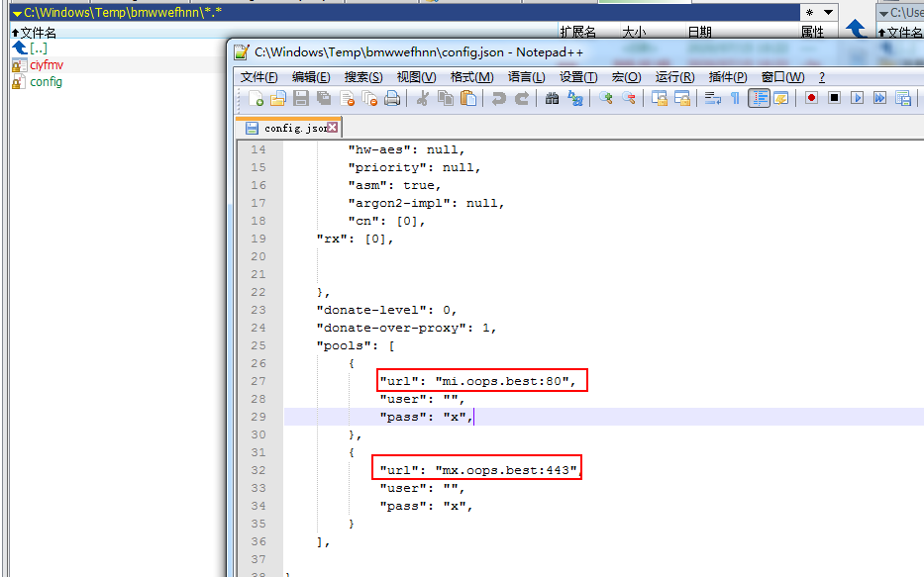Open the 格式(M) menu
924x577 pixels.
(472, 77)
